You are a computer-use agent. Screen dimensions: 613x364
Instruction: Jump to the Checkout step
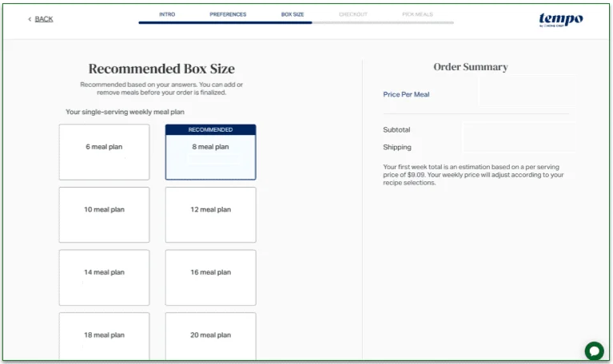click(x=352, y=14)
